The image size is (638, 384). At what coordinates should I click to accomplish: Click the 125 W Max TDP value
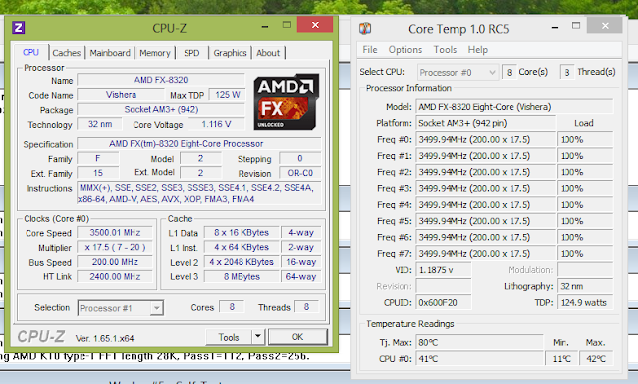[x=228, y=95]
